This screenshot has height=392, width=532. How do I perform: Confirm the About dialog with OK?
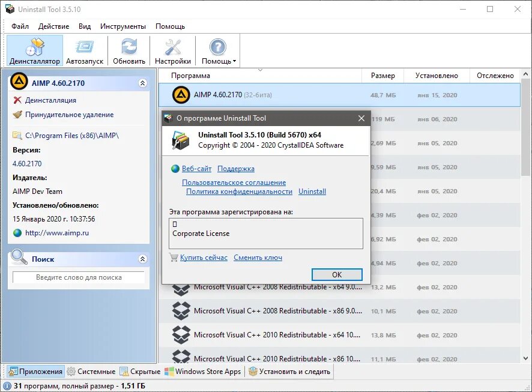coord(337,275)
